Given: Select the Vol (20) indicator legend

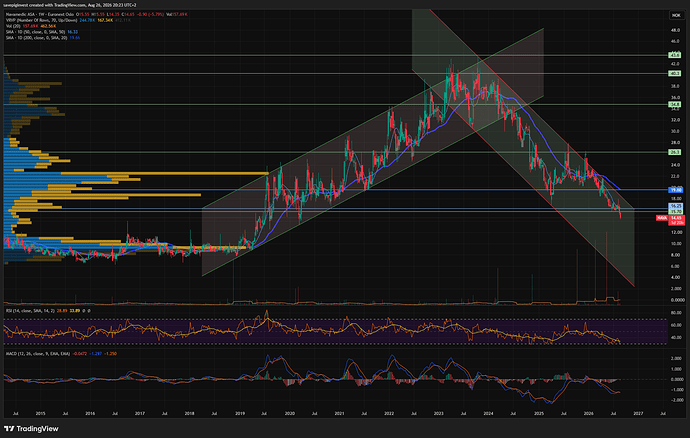Looking at the screenshot, I should 31,26.
